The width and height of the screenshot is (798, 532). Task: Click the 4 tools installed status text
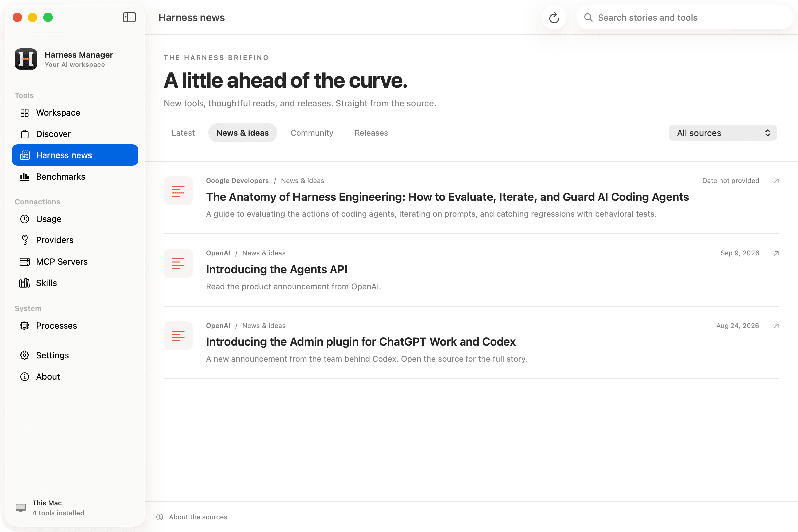(x=59, y=513)
